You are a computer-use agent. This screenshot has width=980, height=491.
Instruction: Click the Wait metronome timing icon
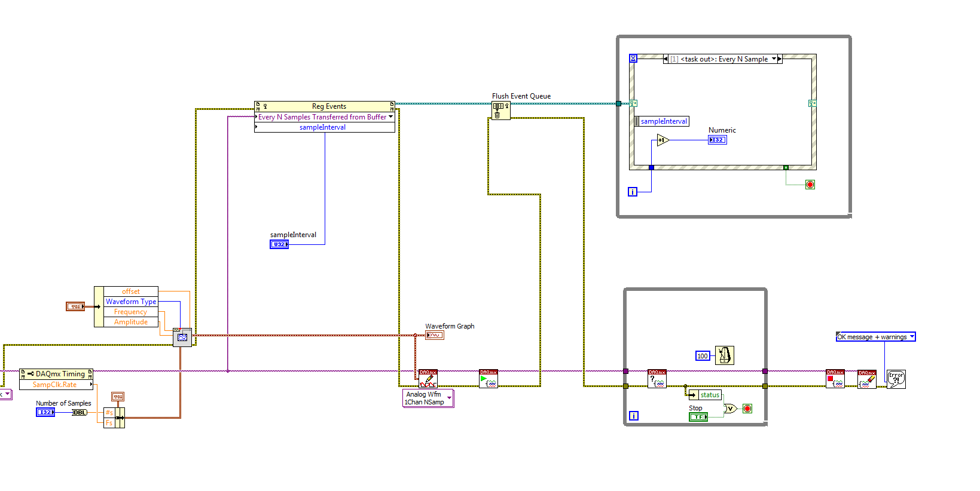(x=725, y=355)
